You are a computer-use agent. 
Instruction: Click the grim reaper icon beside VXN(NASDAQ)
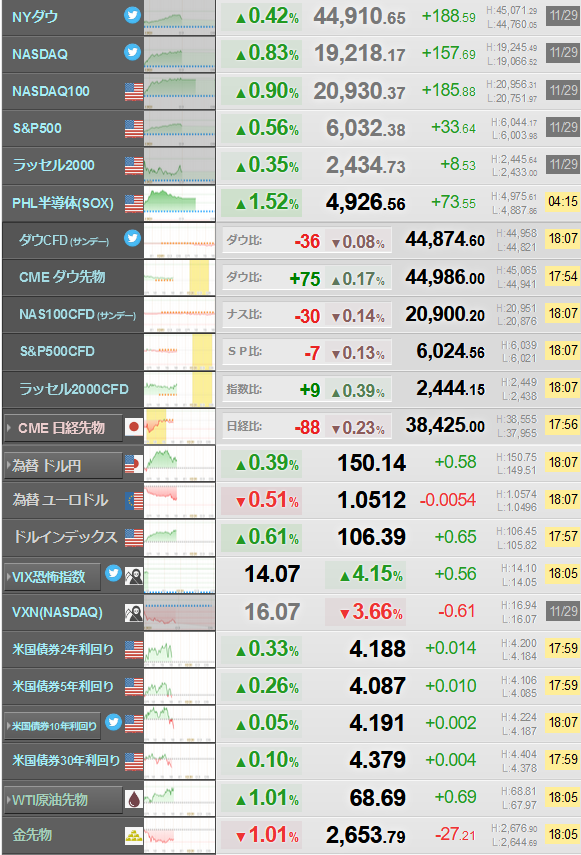pyautogui.click(x=134, y=612)
